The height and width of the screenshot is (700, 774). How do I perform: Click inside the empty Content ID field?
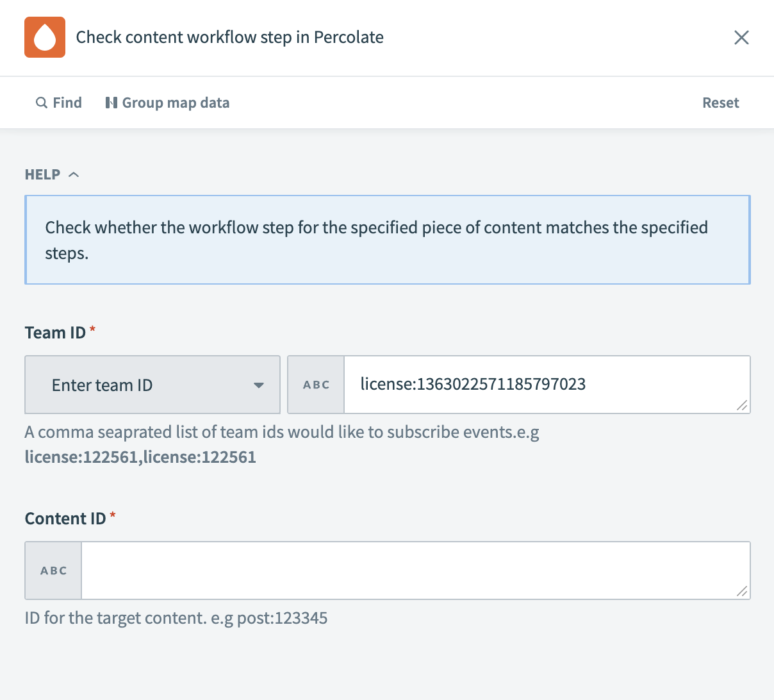415,570
